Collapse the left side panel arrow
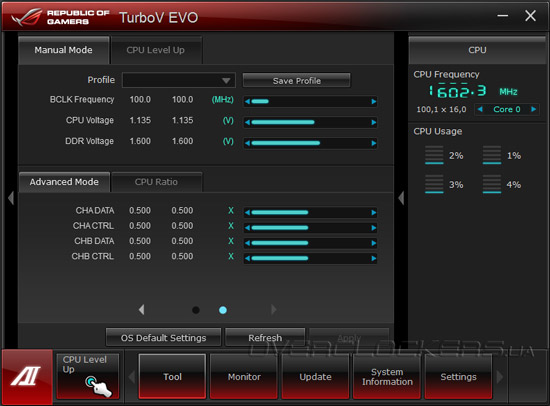The image size is (550, 406). pos(11,198)
